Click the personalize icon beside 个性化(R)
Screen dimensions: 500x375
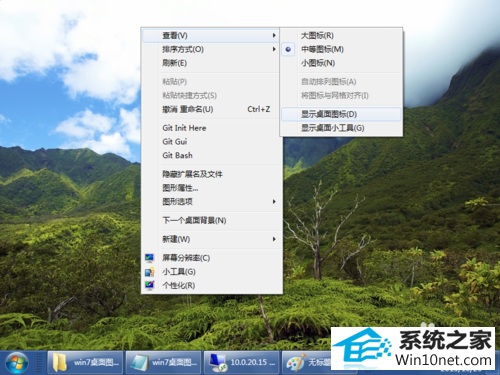tap(149, 285)
